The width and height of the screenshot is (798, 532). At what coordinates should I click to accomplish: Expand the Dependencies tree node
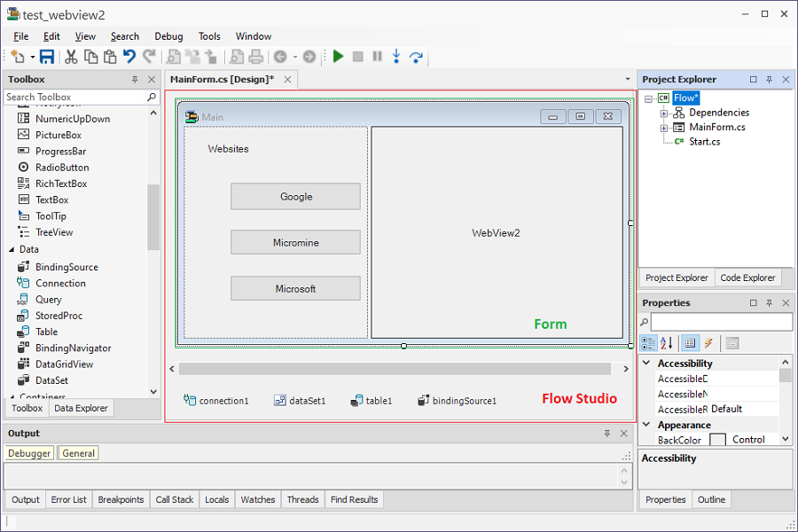663,113
